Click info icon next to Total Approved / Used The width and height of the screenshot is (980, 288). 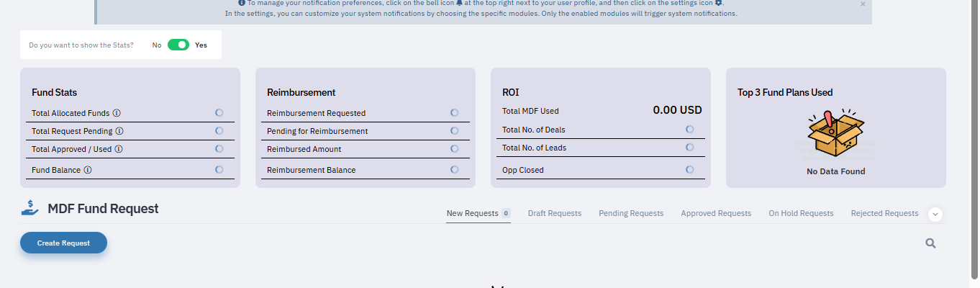119,149
